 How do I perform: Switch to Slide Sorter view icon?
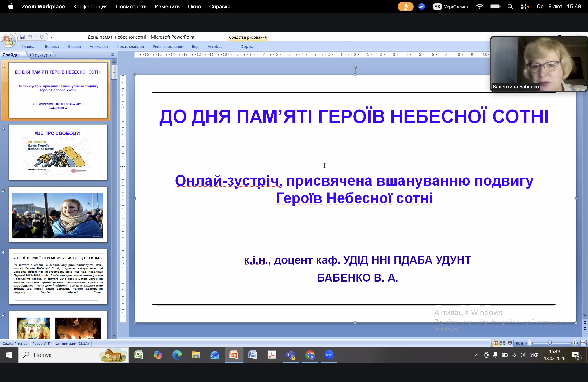coord(503,343)
